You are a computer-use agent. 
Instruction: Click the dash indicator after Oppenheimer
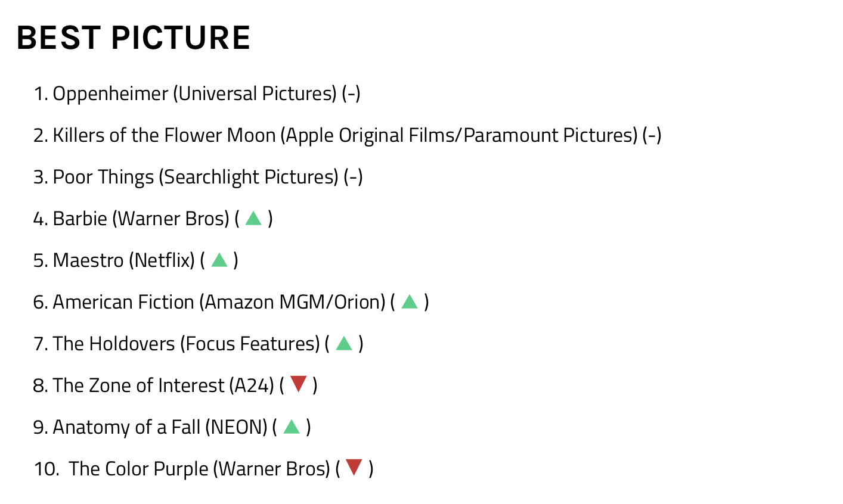pyautogui.click(x=351, y=94)
